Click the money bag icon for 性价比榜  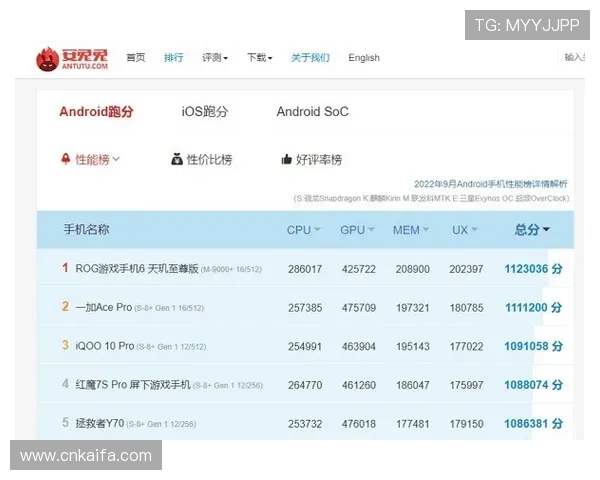point(177,159)
